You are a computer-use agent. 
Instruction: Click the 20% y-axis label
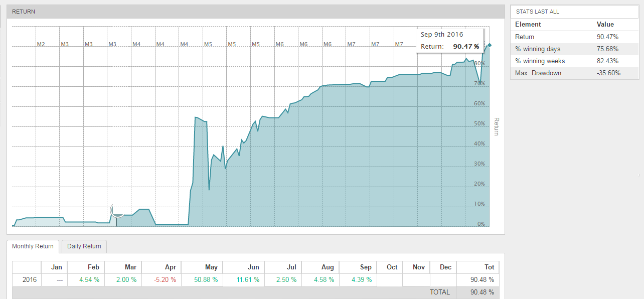click(x=479, y=184)
